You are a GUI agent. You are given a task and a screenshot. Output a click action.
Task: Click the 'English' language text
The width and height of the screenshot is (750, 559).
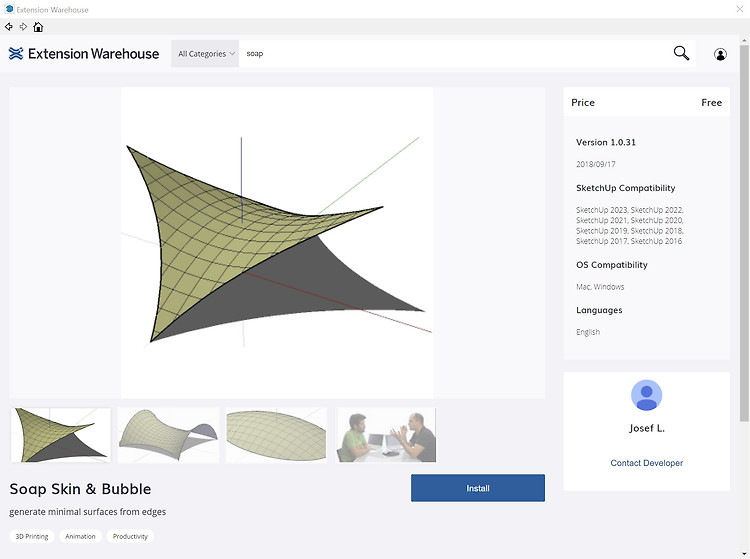coord(588,332)
